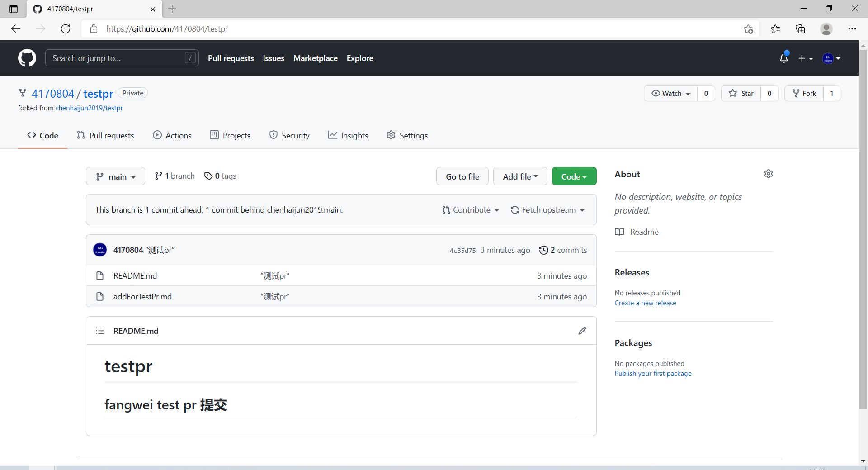Click the vertical page scrollbar

tap(863, 228)
